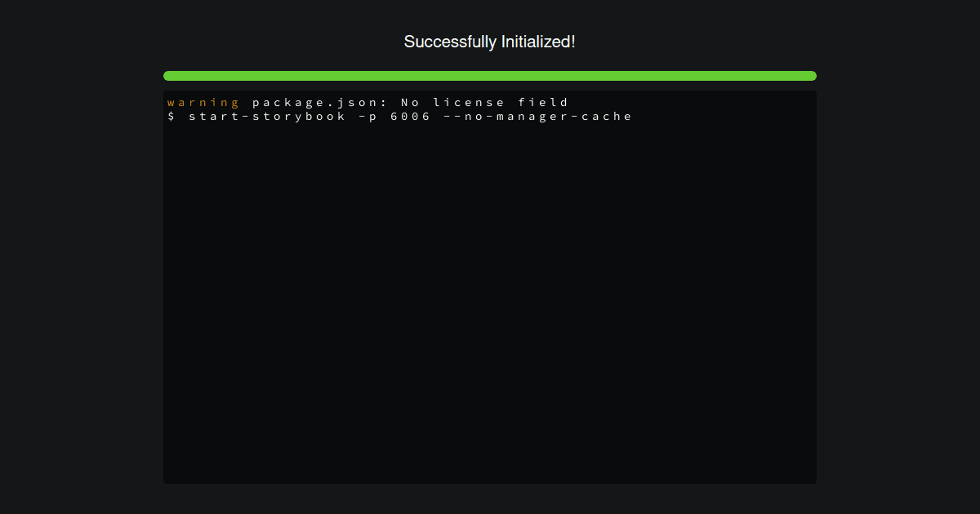
Task: Click the orange "warning" word in terminal
Action: click(x=203, y=102)
